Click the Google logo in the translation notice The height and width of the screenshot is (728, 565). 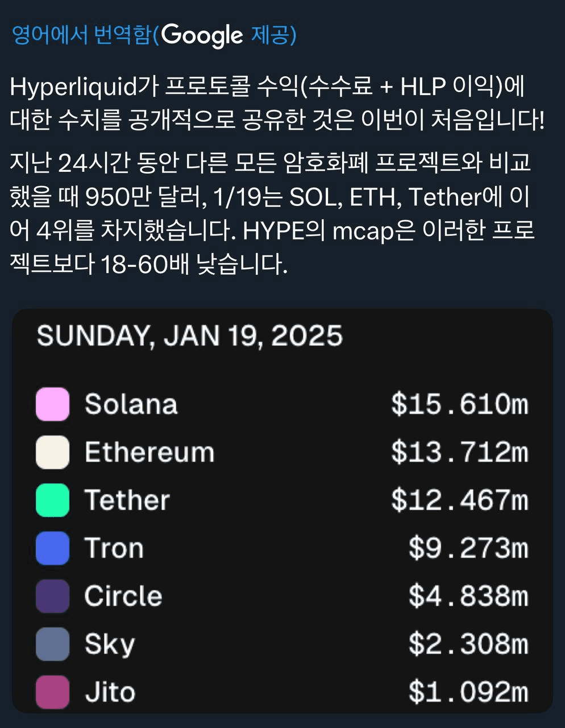[x=202, y=35]
